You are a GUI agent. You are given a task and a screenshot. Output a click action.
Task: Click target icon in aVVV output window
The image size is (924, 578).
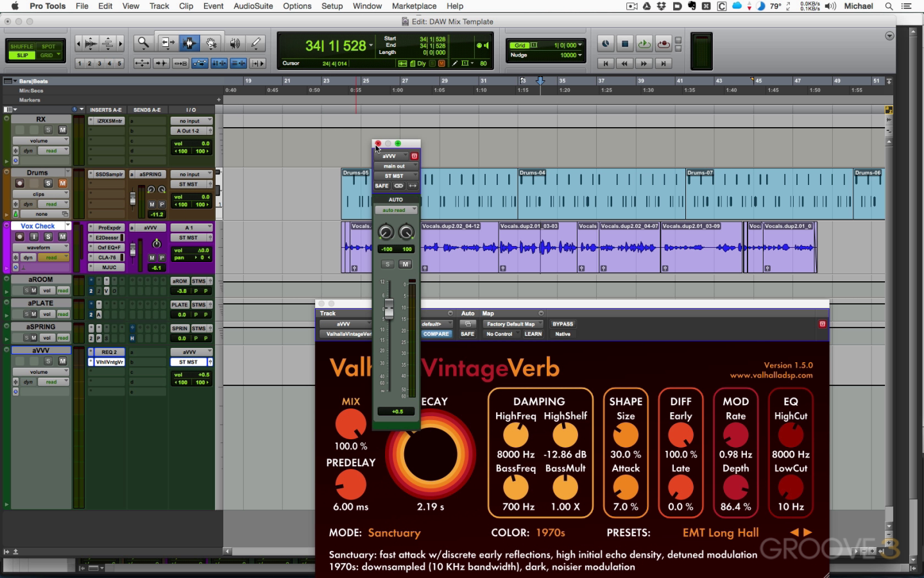coord(415,156)
